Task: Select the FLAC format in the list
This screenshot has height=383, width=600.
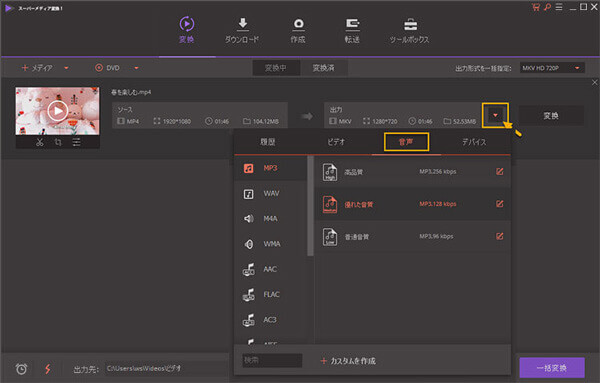Action: click(x=271, y=294)
